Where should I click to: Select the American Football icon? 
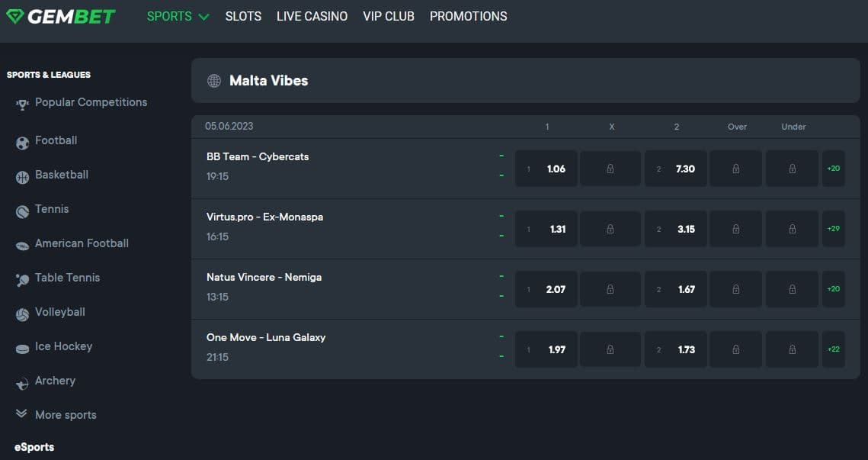(x=22, y=243)
